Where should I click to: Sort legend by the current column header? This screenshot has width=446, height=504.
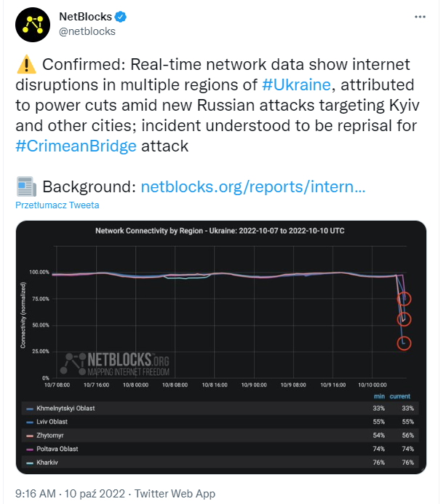[399, 396]
